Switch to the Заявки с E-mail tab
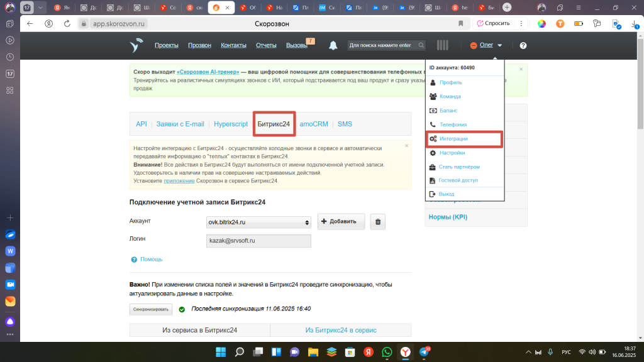 coord(180,124)
